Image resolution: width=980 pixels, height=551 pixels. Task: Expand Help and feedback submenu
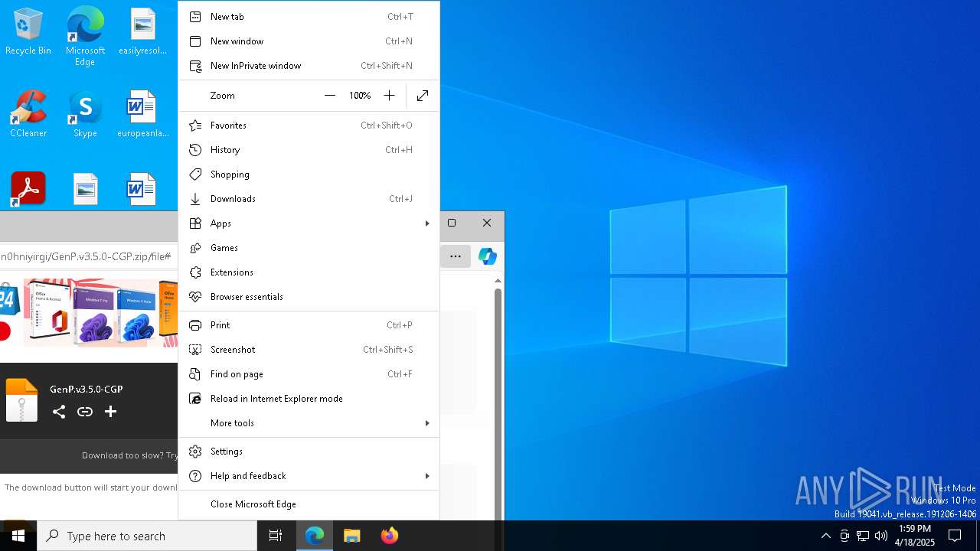coord(309,476)
